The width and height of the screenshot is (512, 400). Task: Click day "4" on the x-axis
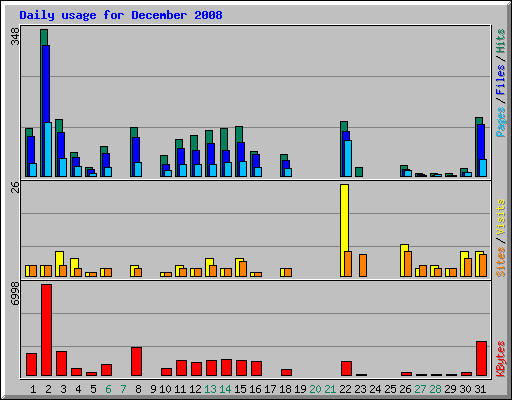pos(78,389)
